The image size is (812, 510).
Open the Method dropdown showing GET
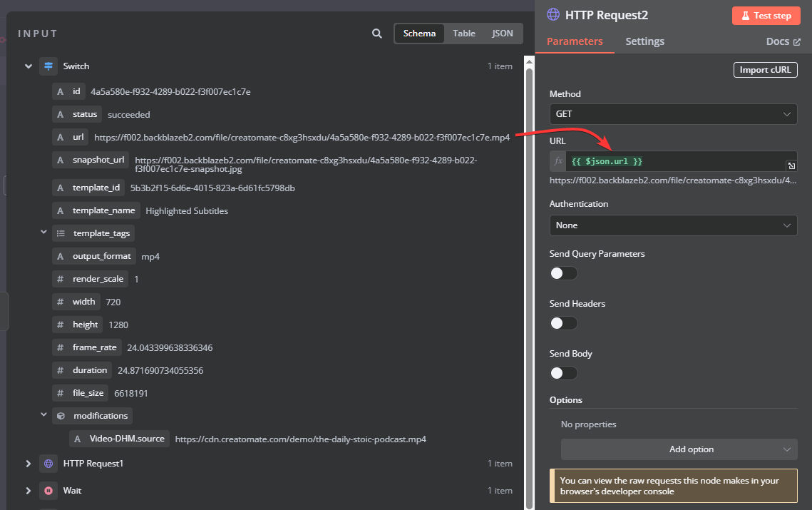point(673,114)
